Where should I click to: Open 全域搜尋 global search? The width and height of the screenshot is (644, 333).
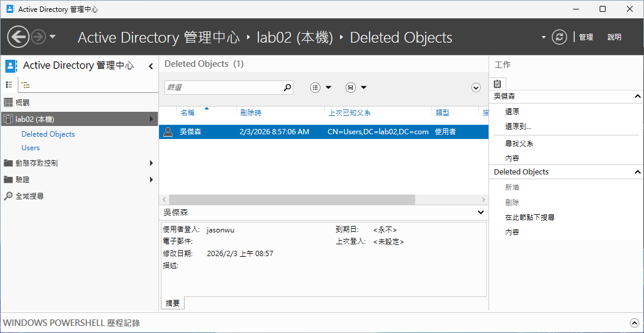(x=30, y=196)
